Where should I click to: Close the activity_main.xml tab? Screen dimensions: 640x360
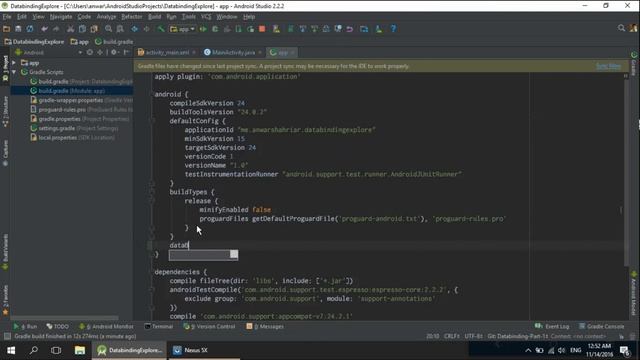(x=194, y=53)
